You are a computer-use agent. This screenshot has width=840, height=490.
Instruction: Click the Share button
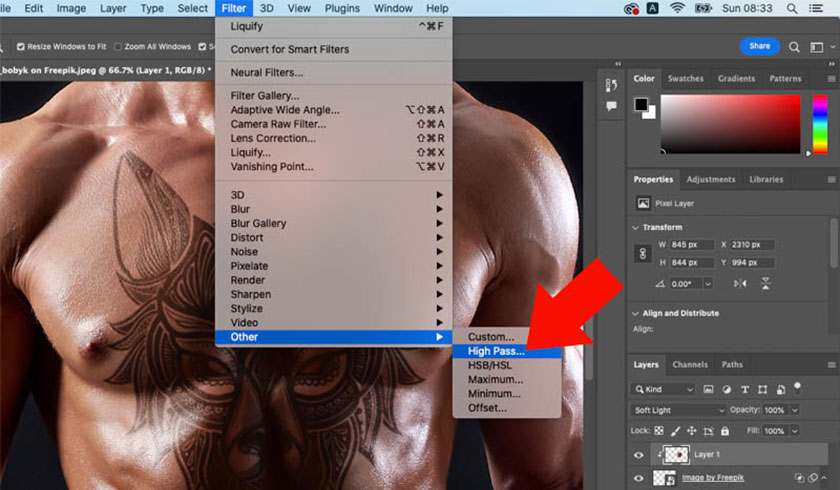[x=759, y=46]
